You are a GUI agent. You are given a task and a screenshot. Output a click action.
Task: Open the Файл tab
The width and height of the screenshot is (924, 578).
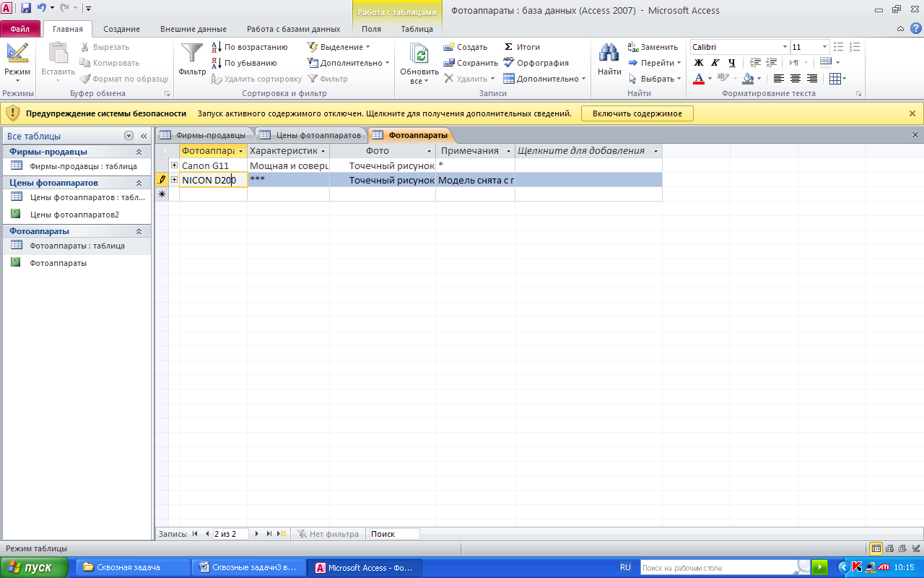pos(20,29)
